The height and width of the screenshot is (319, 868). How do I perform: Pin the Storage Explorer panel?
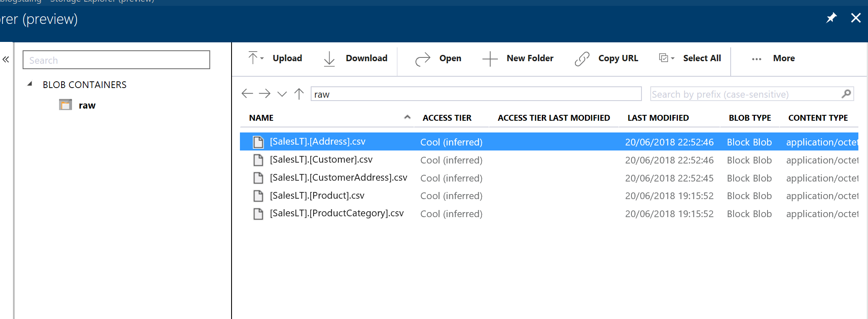point(831,18)
